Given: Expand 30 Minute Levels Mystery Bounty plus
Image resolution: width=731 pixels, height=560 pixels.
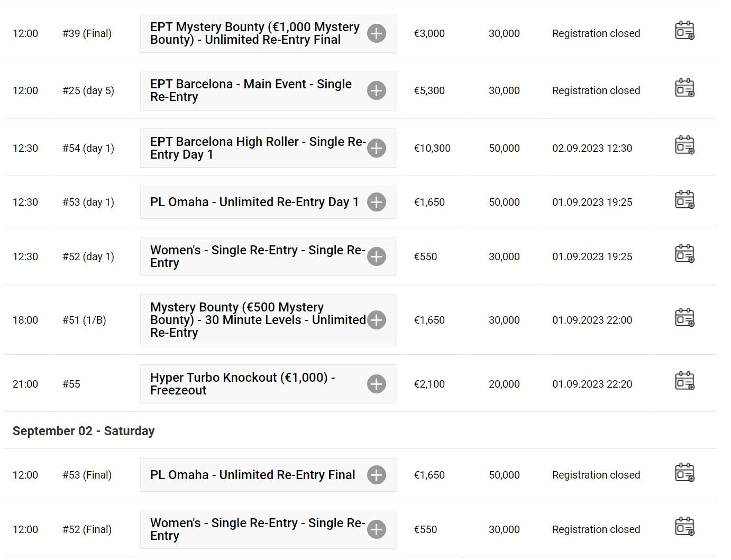Looking at the screenshot, I should click(x=377, y=320).
